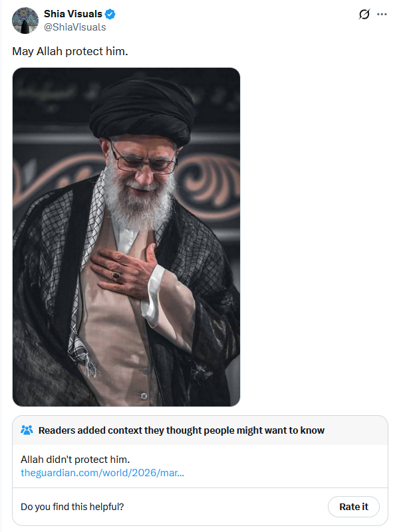Open the attached photo in the post

[126, 237]
